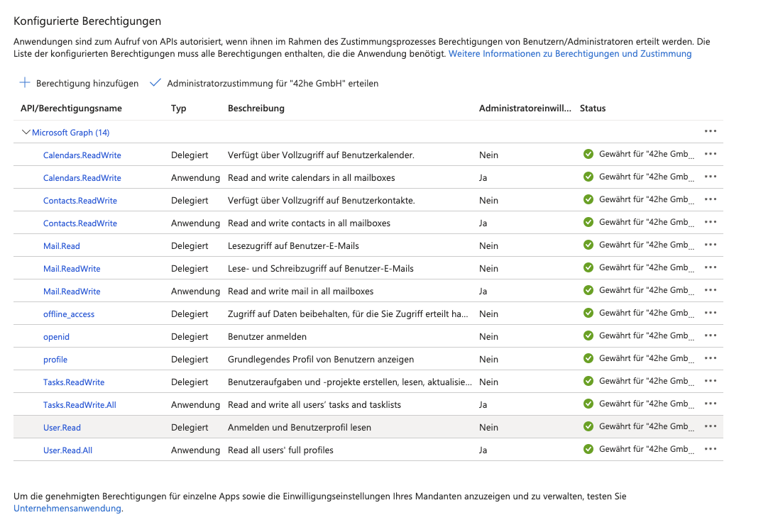Open the User.Read.All permission link
The width and height of the screenshot is (778, 532).
click(x=68, y=450)
